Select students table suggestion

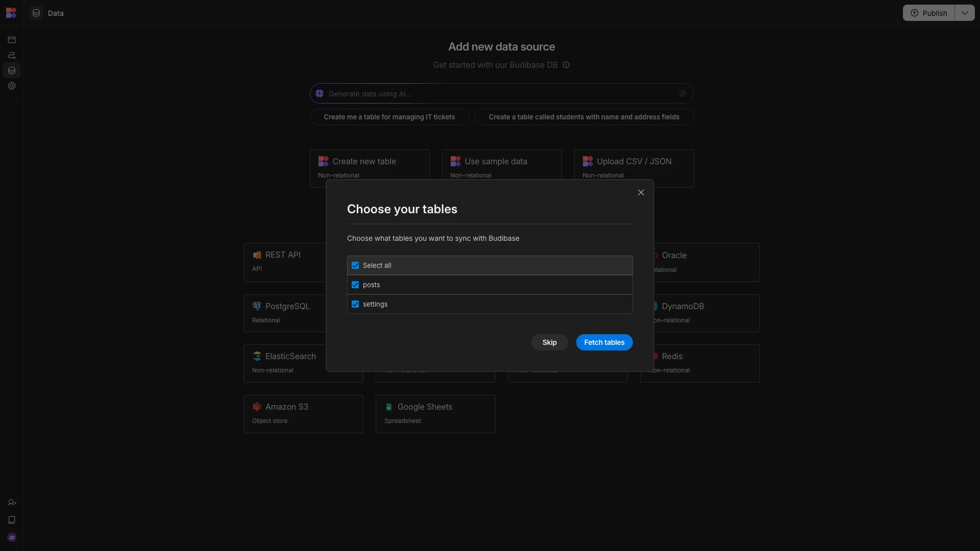tap(584, 117)
